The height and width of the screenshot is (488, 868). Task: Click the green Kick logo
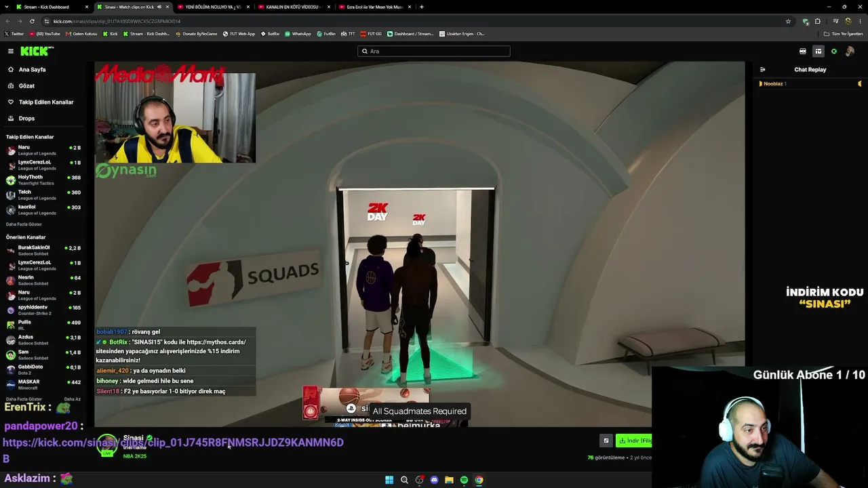37,51
